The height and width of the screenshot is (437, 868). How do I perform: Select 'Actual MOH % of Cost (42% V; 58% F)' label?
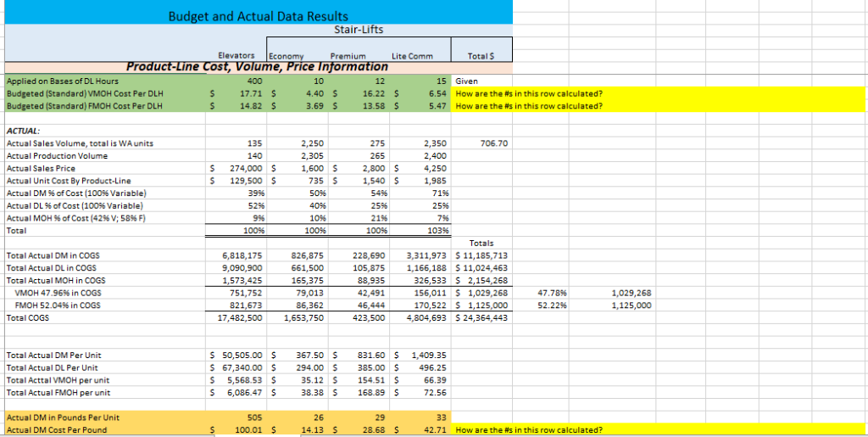(75, 217)
